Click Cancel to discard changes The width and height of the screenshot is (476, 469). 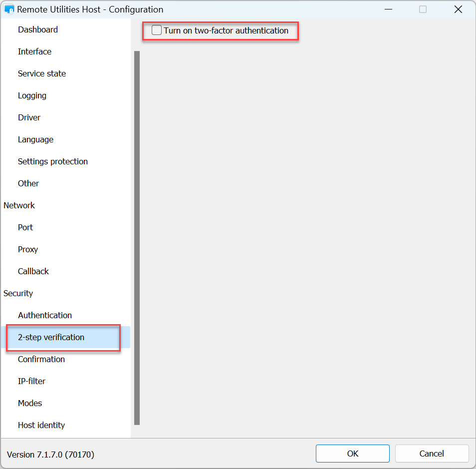(432, 454)
